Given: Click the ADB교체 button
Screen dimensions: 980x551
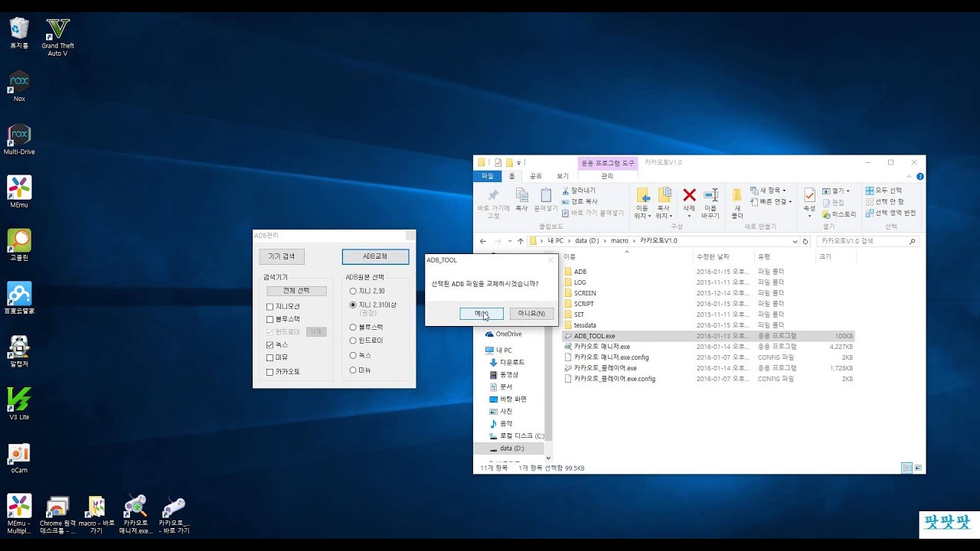Looking at the screenshot, I should 375,256.
